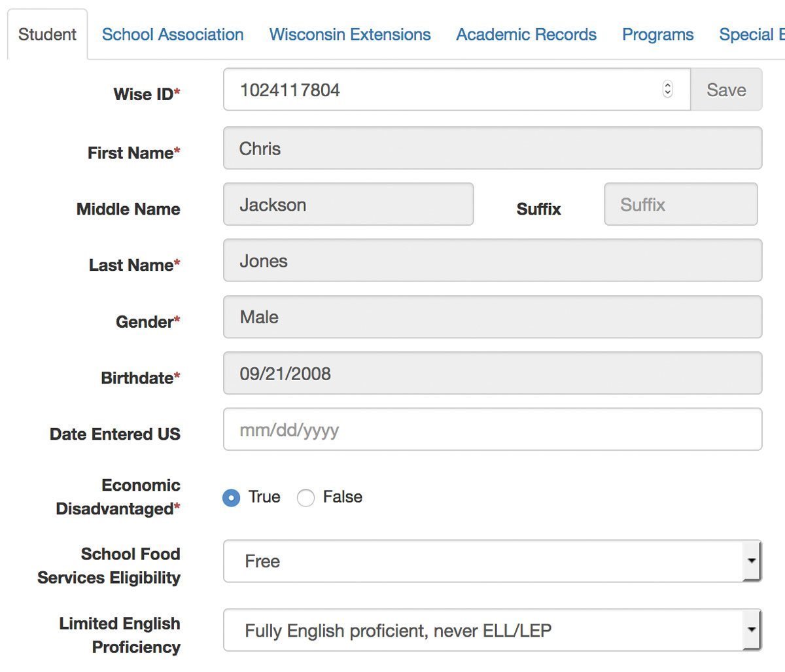Switch to the Student tab
Screen dimensions: 785x672
click(47, 35)
